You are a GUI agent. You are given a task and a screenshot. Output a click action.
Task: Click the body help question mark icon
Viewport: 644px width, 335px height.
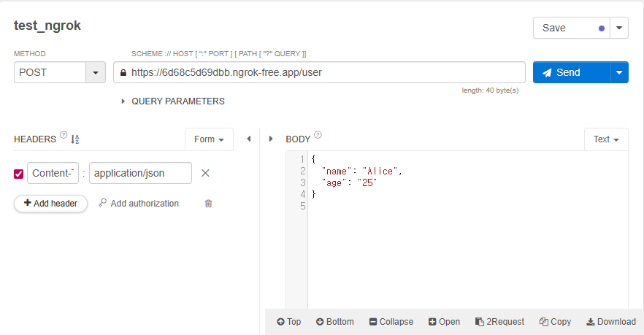(318, 135)
